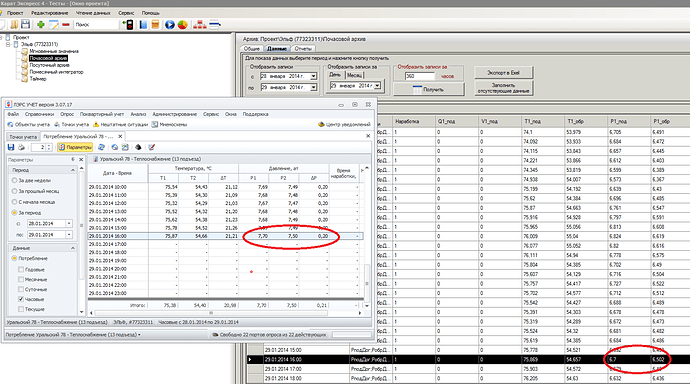
Task: Uncheck the Часовые checkbox
Action: tap(21, 299)
